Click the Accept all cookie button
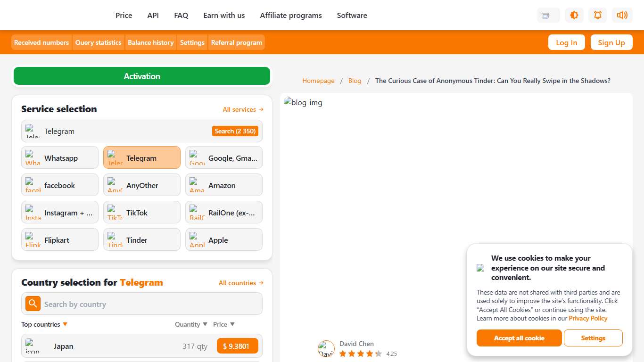Image resolution: width=644 pixels, height=362 pixels. (519, 338)
